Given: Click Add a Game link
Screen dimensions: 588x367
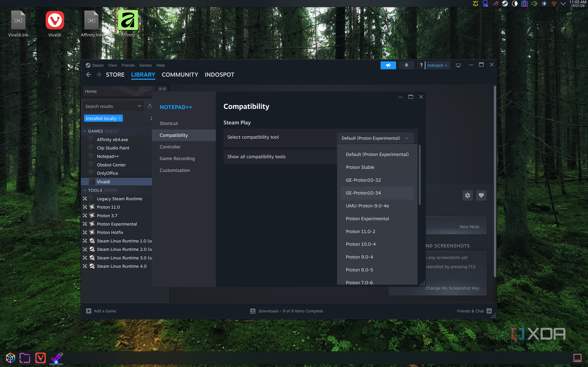Looking at the screenshot, I should 105,311.
